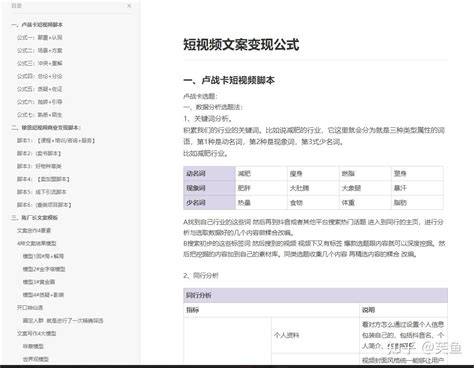Open outline entry 公式三

tap(40, 63)
